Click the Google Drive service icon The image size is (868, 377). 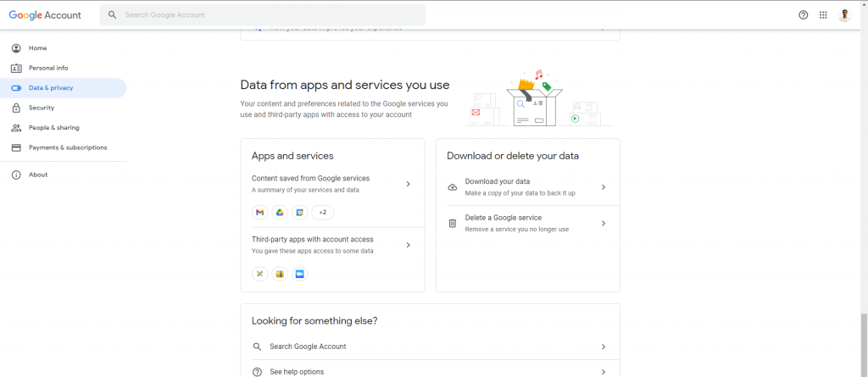coord(280,213)
